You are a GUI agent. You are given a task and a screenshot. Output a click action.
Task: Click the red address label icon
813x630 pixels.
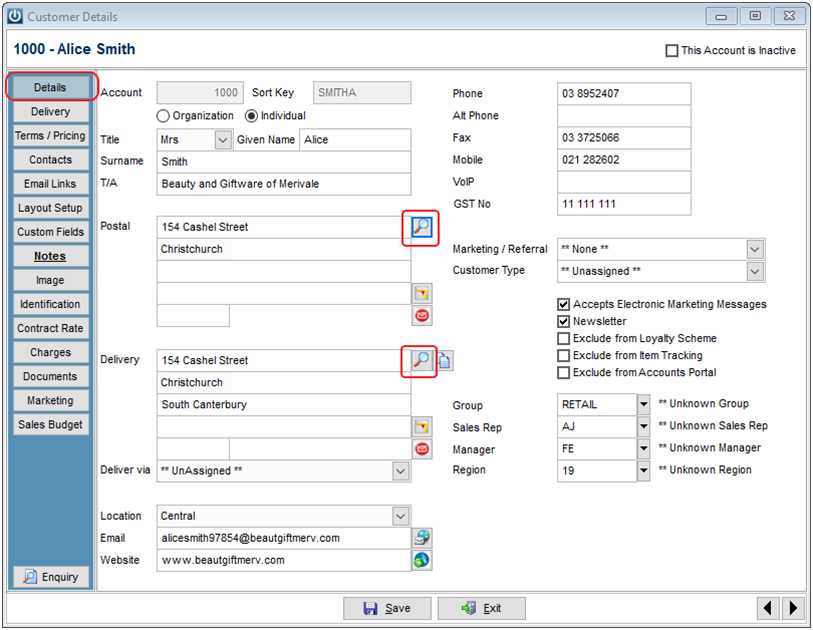(x=421, y=315)
